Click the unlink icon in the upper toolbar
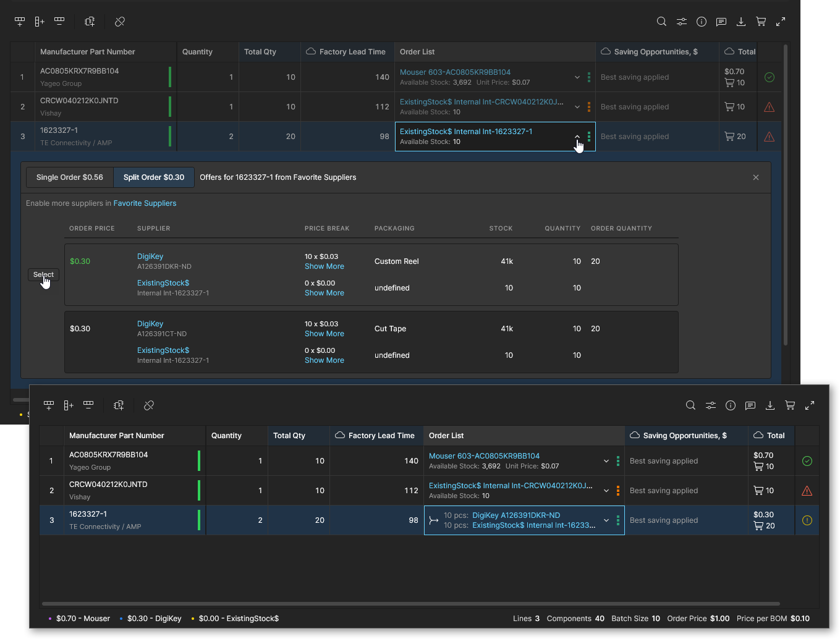 tap(120, 22)
